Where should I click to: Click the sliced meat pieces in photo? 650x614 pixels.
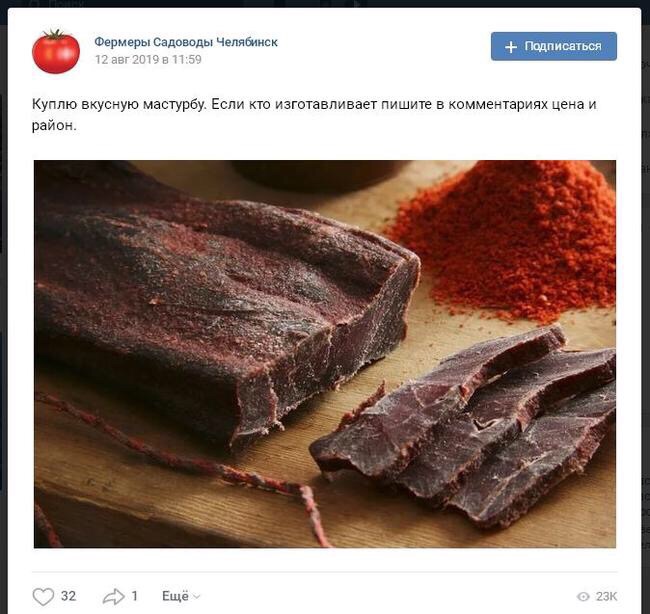[x=464, y=427]
